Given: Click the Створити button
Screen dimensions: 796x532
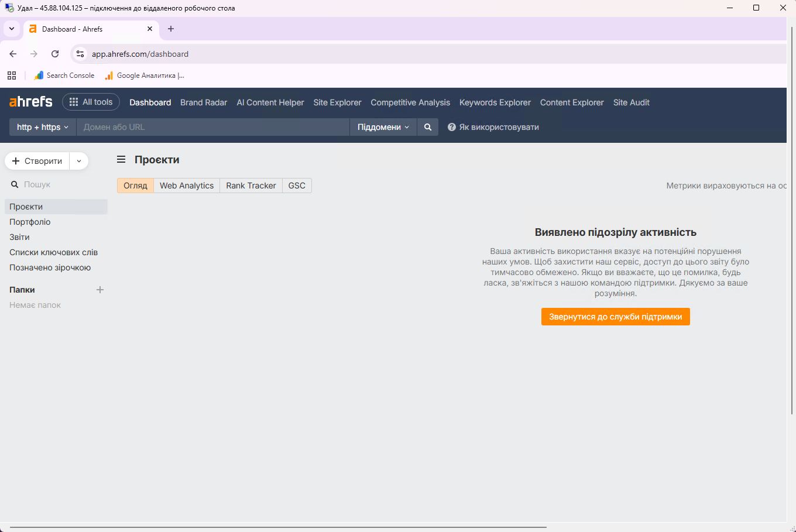Looking at the screenshot, I should click(x=37, y=161).
